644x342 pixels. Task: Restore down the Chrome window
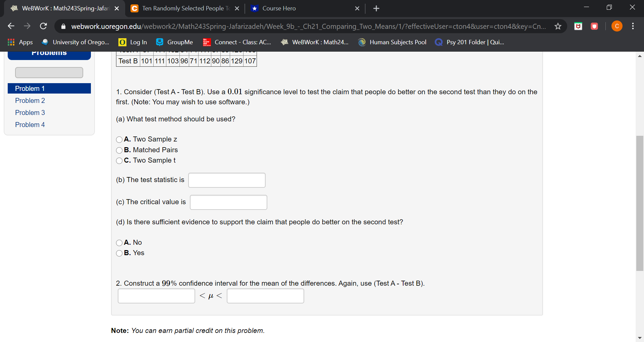click(609, 7)
